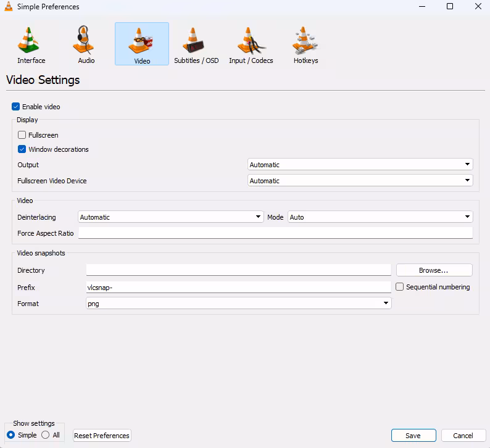Open the Output dropdown
Screen dimensions: 490x448
[x=360, y=165]
